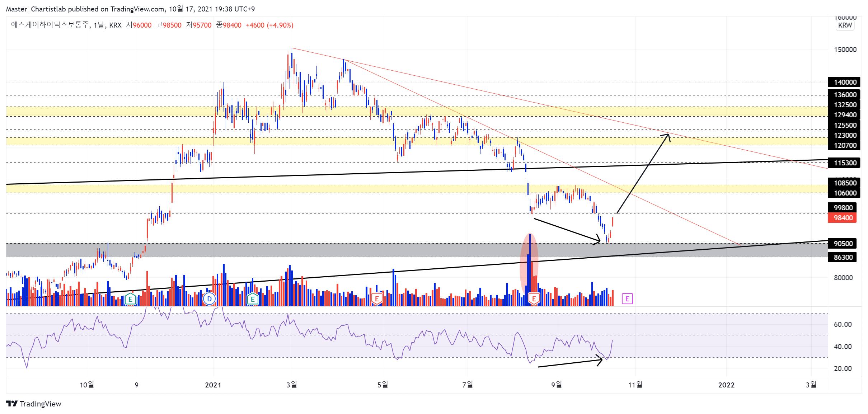Click the 20.00 RSI axis value
Viewport: 868px width, 414px height.
(843, 368)
